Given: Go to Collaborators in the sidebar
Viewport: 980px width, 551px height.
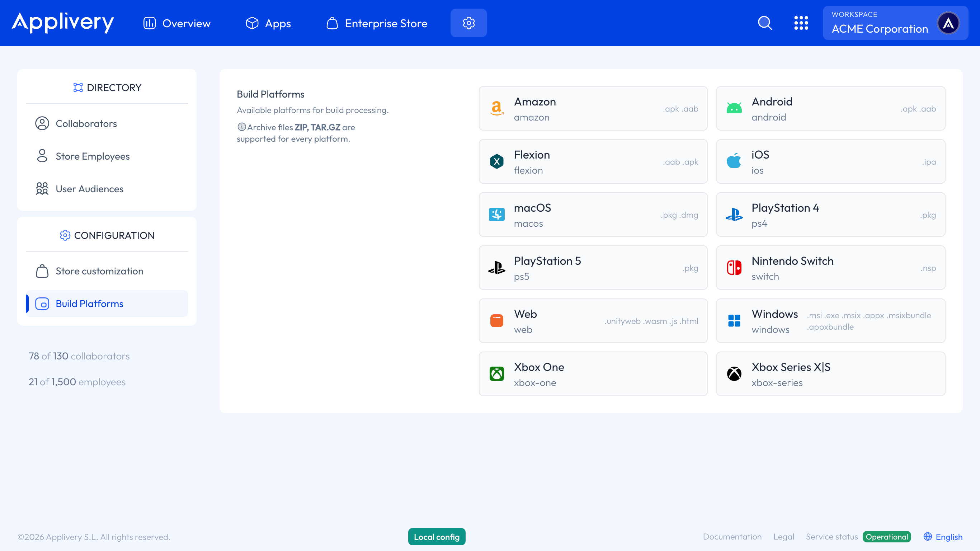Looking at the screenshot, I should click(x=107, y=124).
